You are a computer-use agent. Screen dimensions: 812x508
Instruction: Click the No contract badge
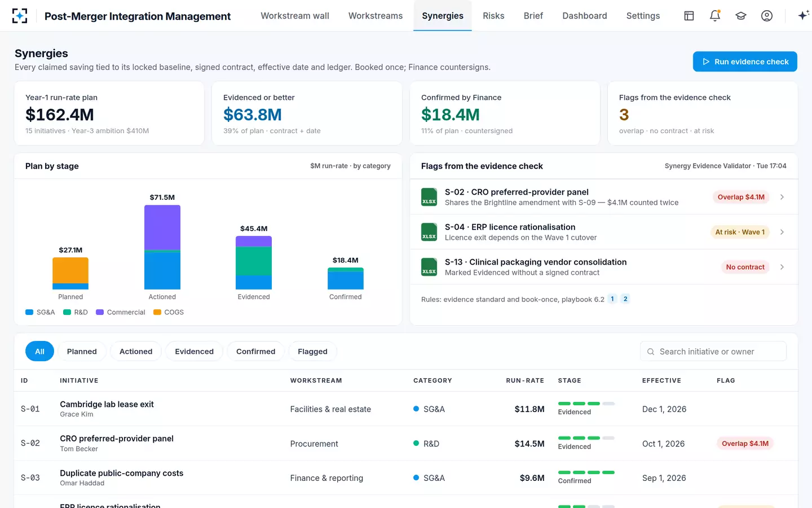(745, 267)
